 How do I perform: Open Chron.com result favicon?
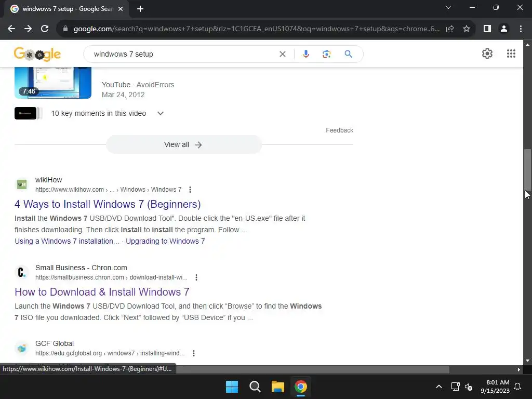coord(22,272)
